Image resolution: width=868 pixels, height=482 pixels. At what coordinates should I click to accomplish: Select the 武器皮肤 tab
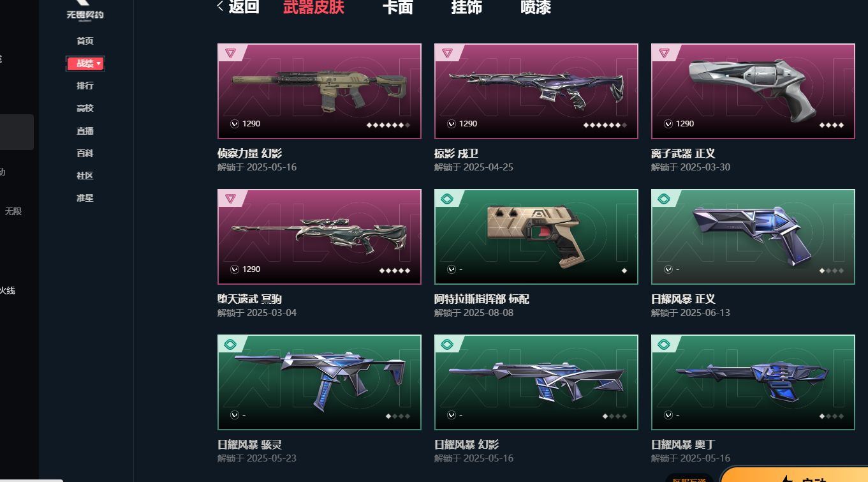click(314, 7)
